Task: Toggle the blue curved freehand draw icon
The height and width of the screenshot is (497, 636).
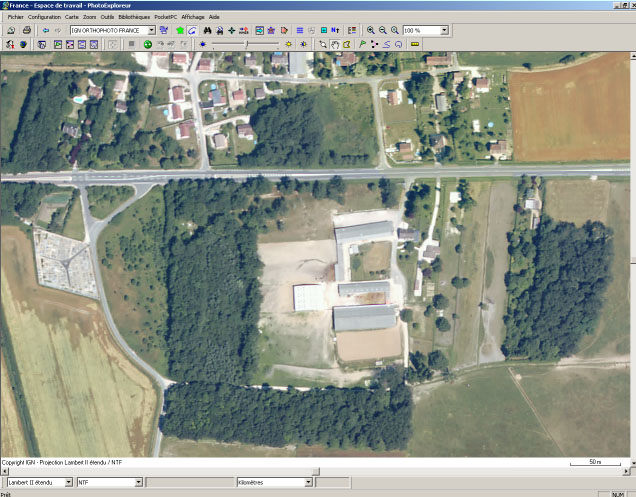Action: point(192,30)
